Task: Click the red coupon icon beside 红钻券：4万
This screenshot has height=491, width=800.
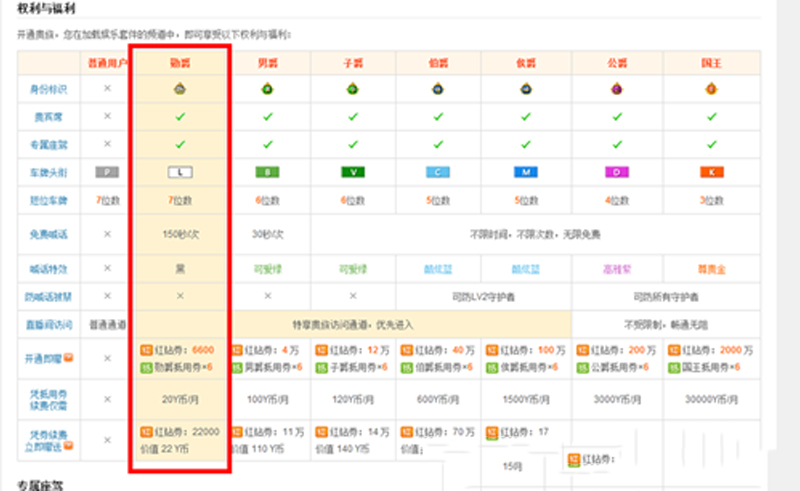Action: (x=236, y=350)
